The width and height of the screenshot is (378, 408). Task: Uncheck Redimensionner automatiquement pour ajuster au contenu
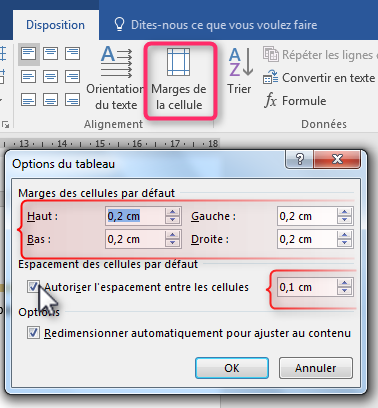click(x=33, y=333)
